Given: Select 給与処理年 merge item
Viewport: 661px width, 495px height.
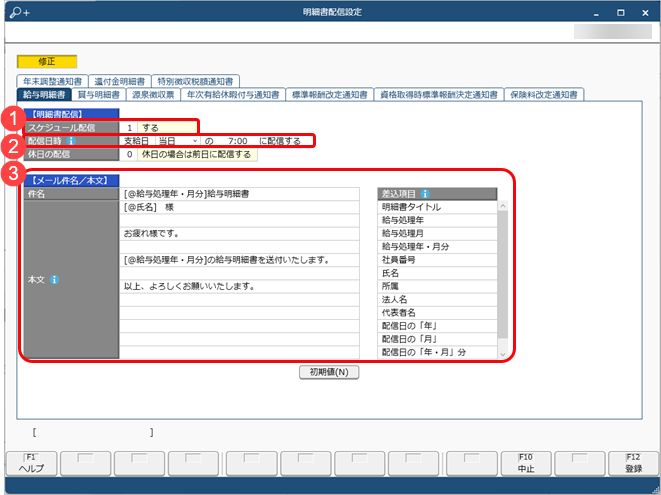Looking at the screenshot, I should 438,220.
